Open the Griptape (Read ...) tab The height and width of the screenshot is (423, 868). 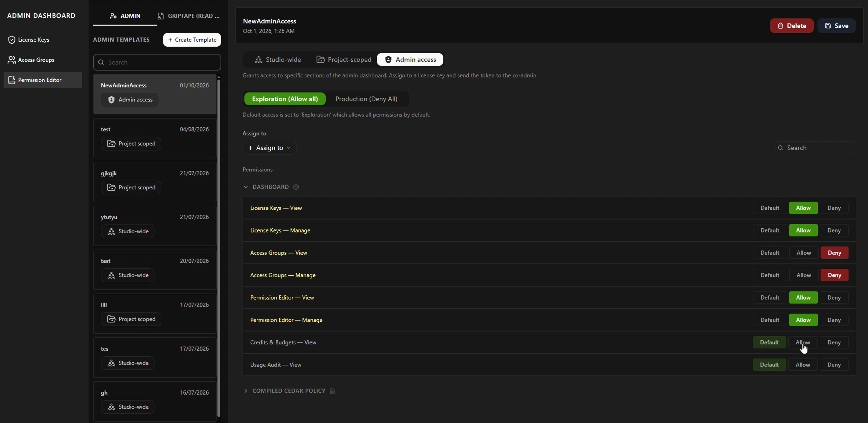click(x=189, y=16)
